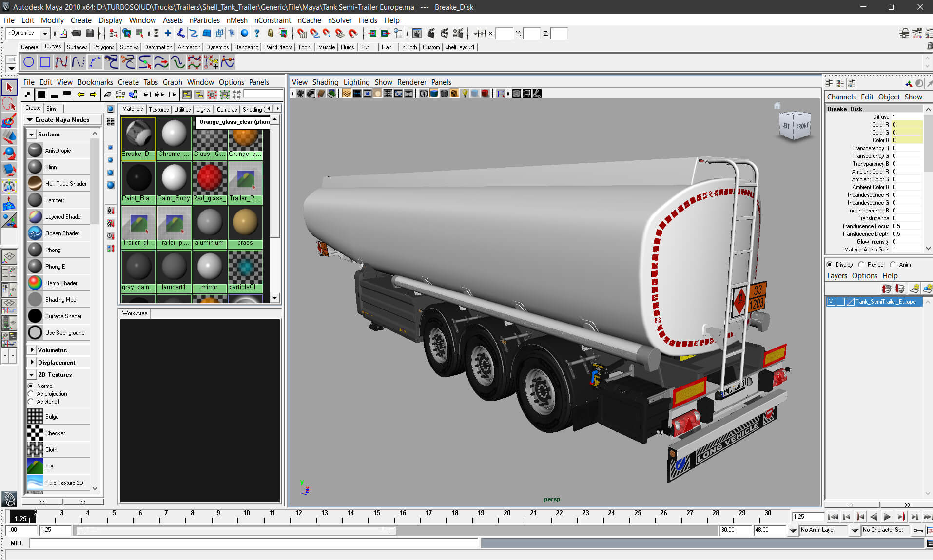Select the Normal 2D texture radio button

[x=31, y=386]
